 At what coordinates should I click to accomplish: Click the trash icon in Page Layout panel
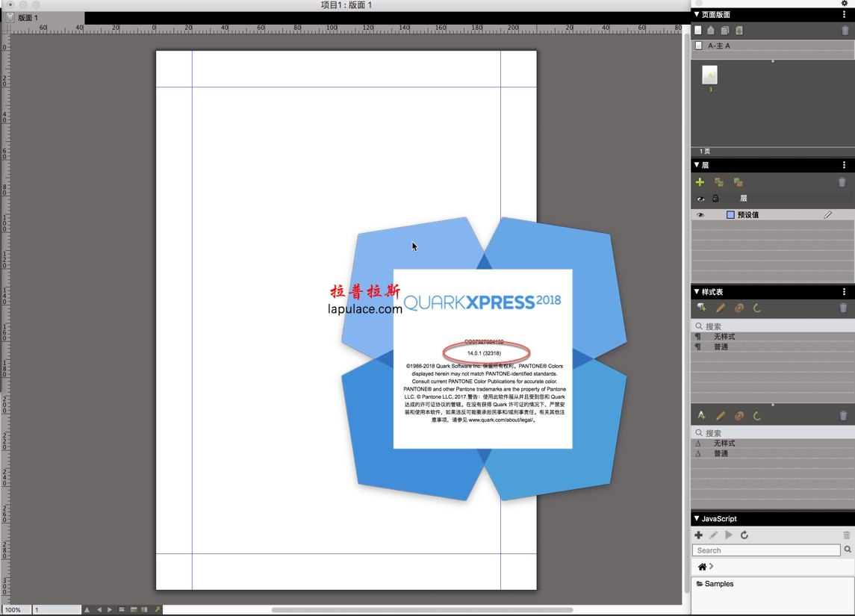coord(845,31)
